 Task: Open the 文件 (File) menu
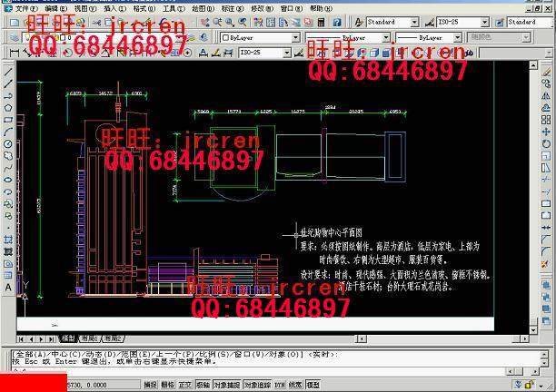(26, 8)
